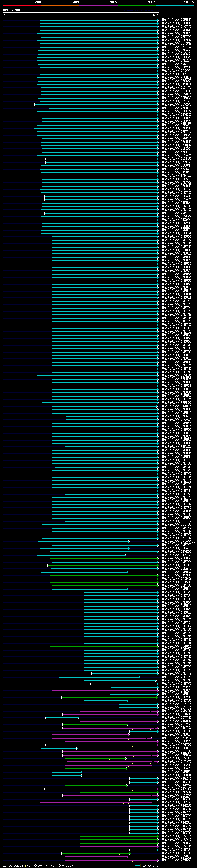Screen dimensions: 197x868
Task: Select the label UniRef100_D0EUL1
Action: (177, 589)
